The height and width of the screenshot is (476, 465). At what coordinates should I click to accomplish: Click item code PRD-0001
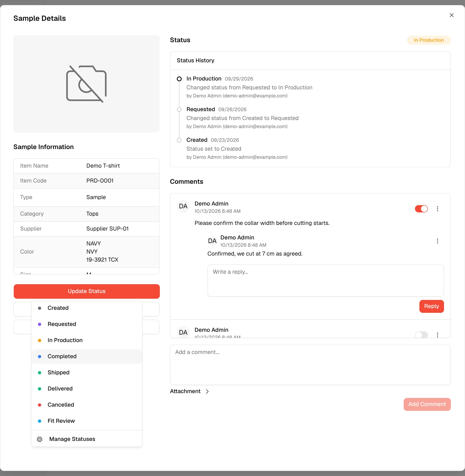point(100,181)
